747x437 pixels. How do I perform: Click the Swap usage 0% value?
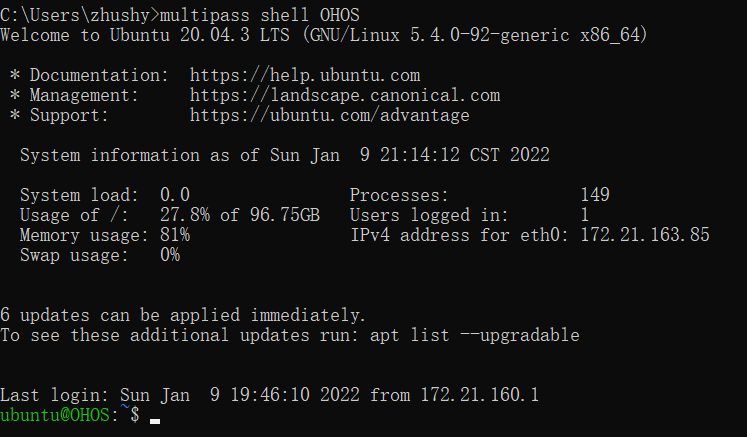click(170, 255)
